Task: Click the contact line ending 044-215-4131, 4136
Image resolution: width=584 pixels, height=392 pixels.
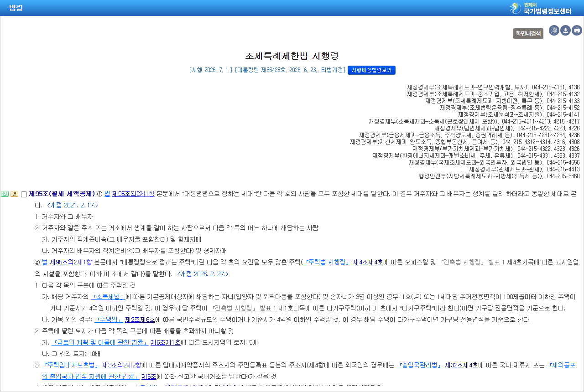Action: tap(493, 87)
